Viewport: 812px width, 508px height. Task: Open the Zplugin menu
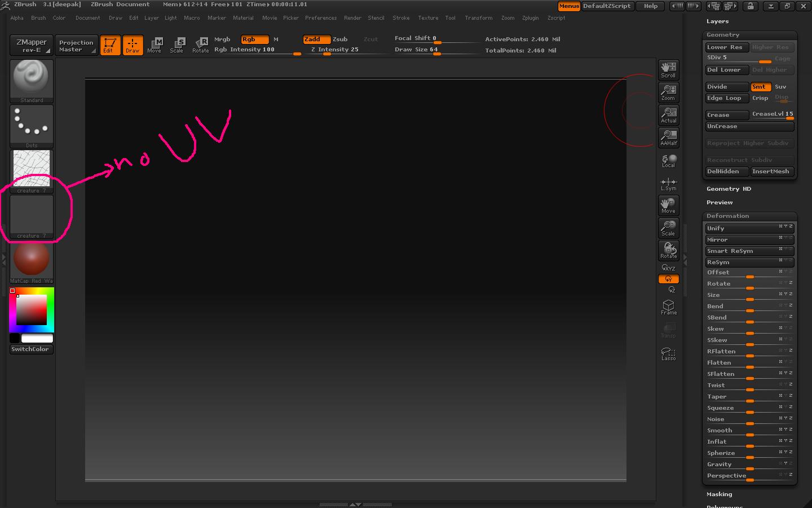click(530, 18)
